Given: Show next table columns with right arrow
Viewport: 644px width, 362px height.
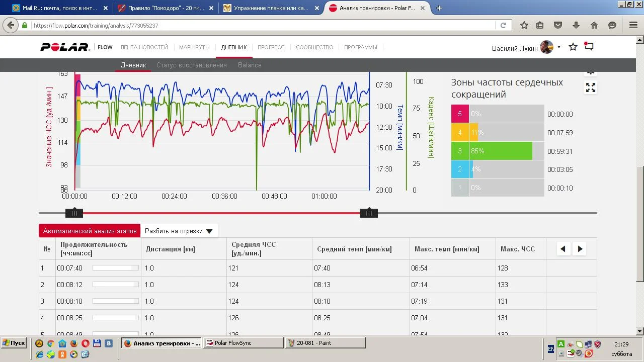Looking at the screenshot, I should click(x=580, y=249).
